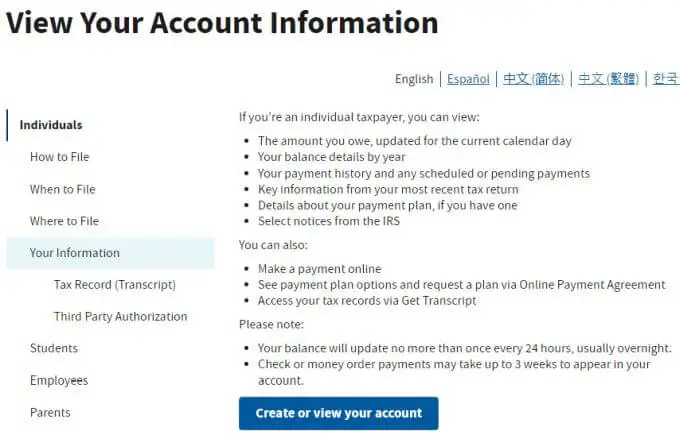Image resolution: width=680 pixels, height=435 pixels.
Task: Open the Individuals sidebar section
Action: [x=51, y=125]
